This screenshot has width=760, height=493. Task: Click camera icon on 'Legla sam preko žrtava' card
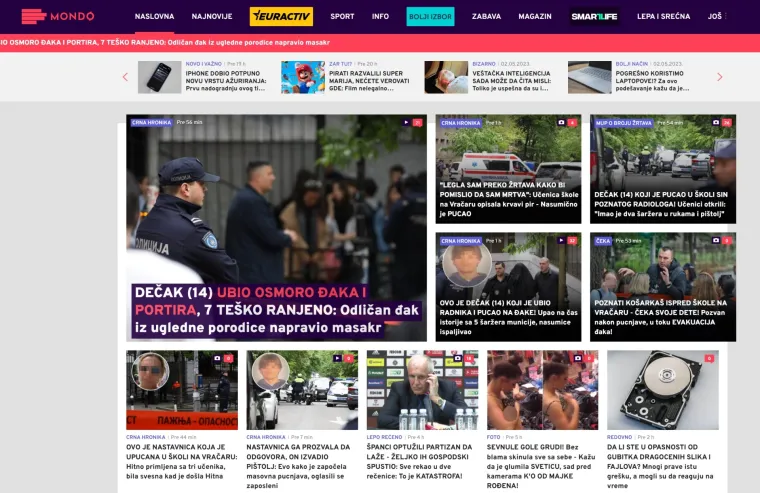tap(561, 123)
